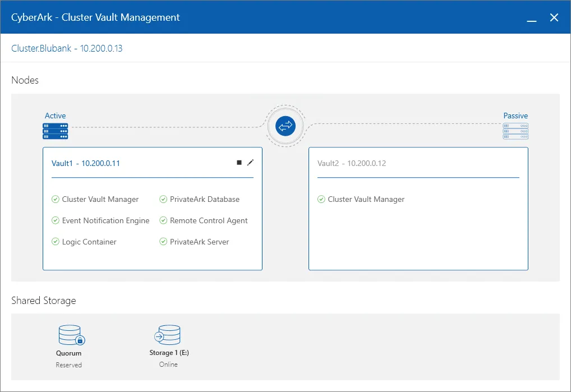Screen dimensions: 571x392
Task: Click the Event Notification Engine status icon
Action: tap(56, 220)
